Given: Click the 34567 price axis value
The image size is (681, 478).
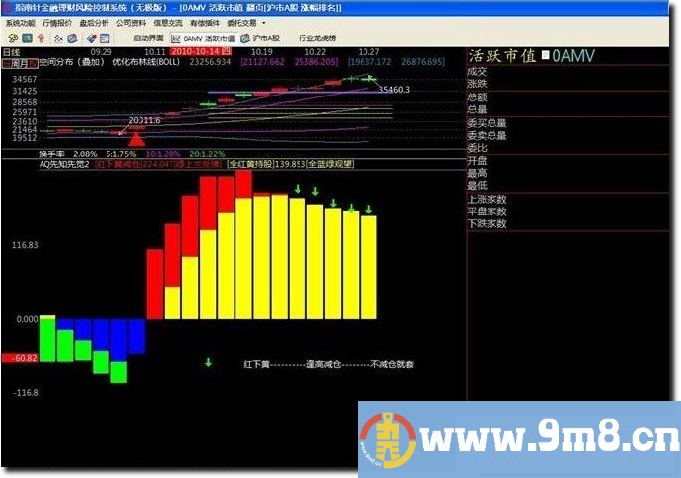Looking at the screenshot, I should [25, 79].
